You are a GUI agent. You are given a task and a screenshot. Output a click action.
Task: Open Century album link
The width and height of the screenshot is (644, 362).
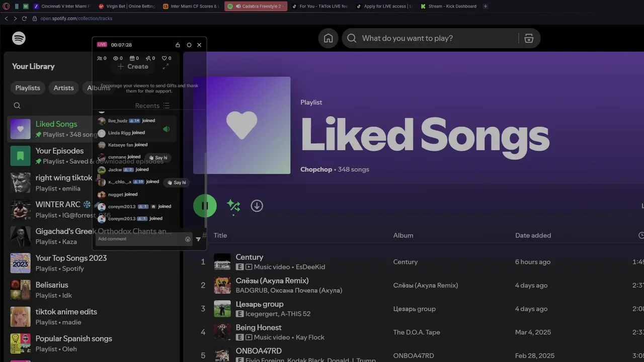tap(406, 262)
